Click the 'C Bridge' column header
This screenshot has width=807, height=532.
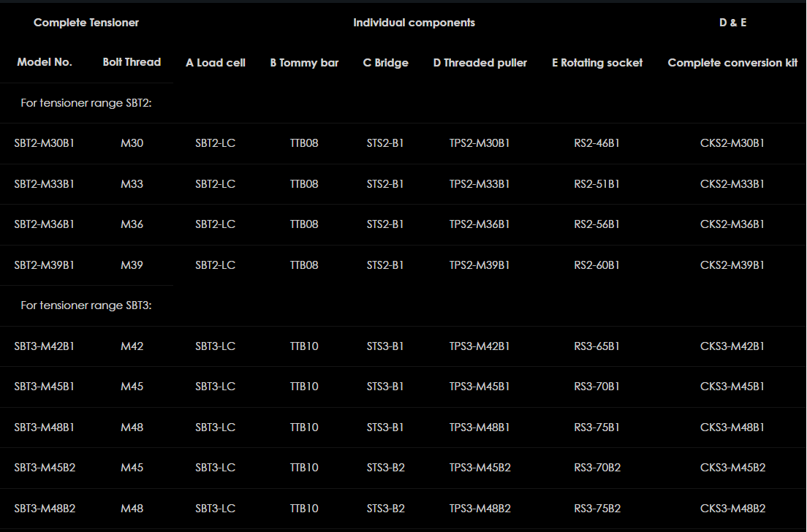[x=385, y=63]
